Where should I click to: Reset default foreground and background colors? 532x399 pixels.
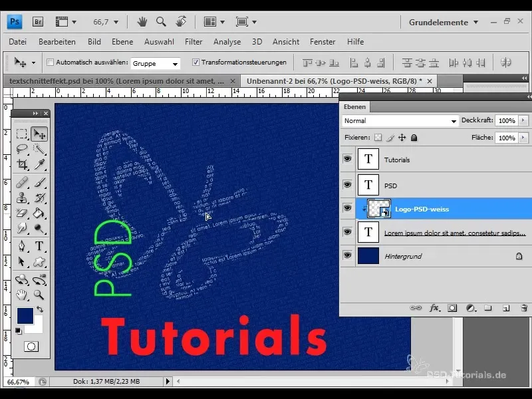coord(19,331)
